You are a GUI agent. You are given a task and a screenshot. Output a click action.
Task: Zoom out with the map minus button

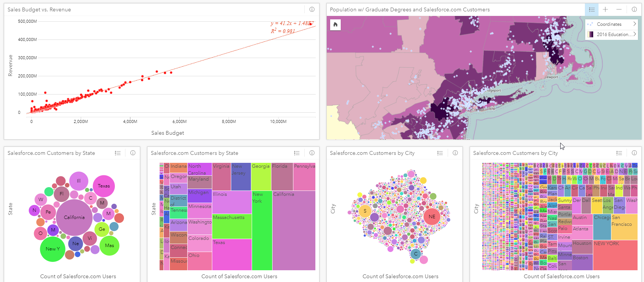(x=619, y=9)
